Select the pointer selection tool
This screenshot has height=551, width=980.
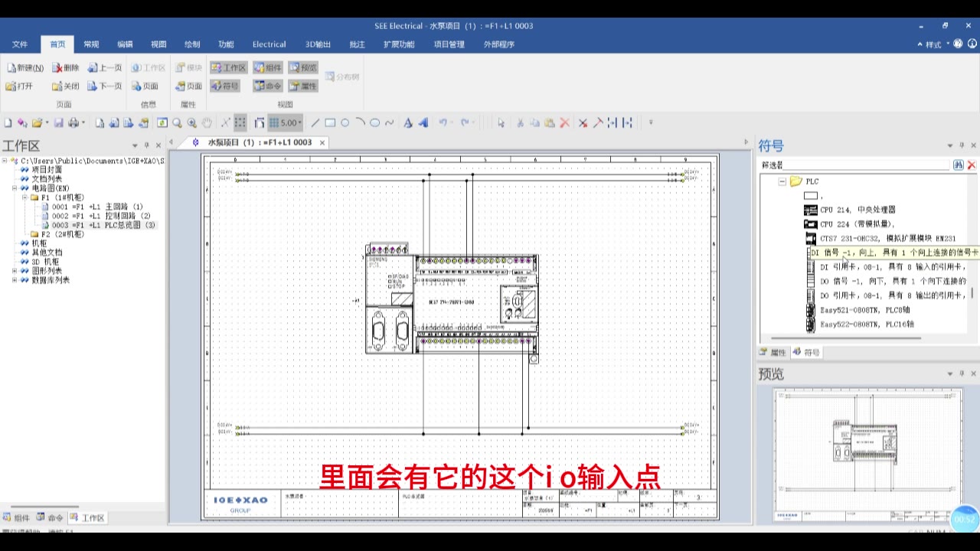(x=501, y=122)
